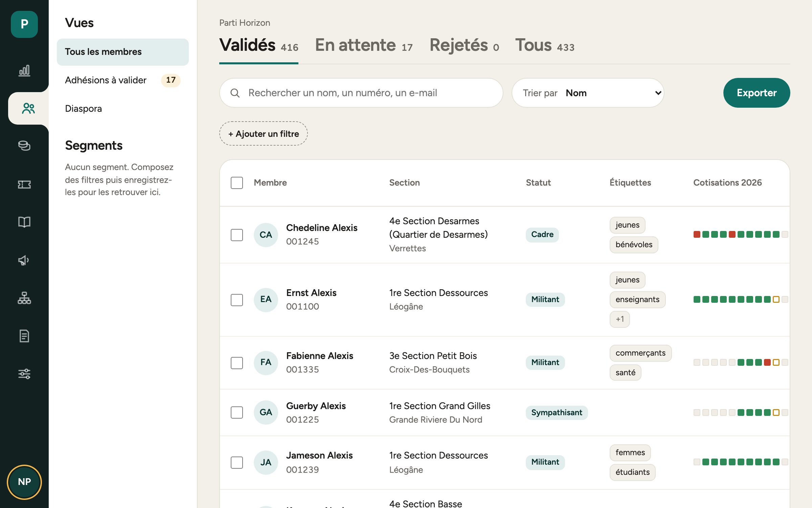Open the organization hierarchy icon
The height and width of the screenshot is (508, 812).
tap(24, 298)
